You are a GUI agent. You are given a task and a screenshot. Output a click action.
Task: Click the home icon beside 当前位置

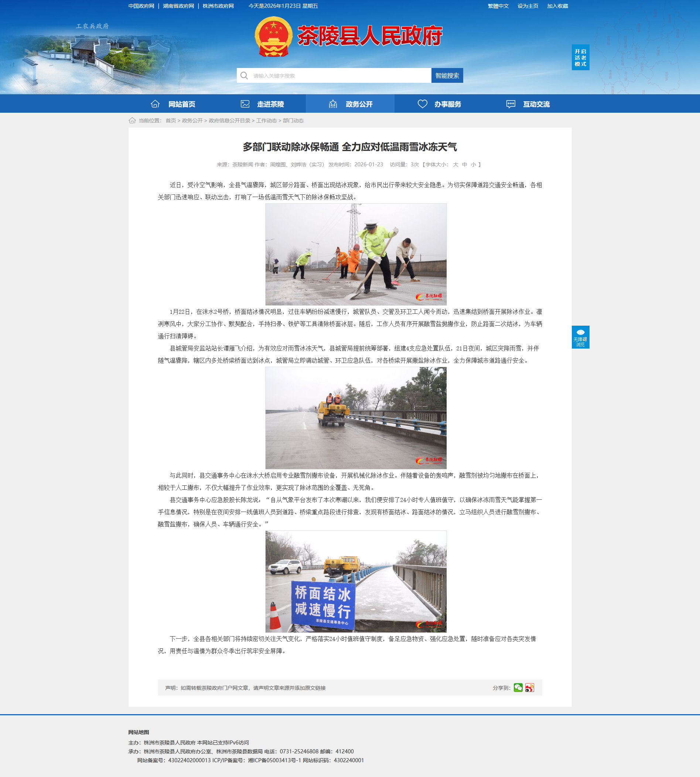(x=132, y=121)
